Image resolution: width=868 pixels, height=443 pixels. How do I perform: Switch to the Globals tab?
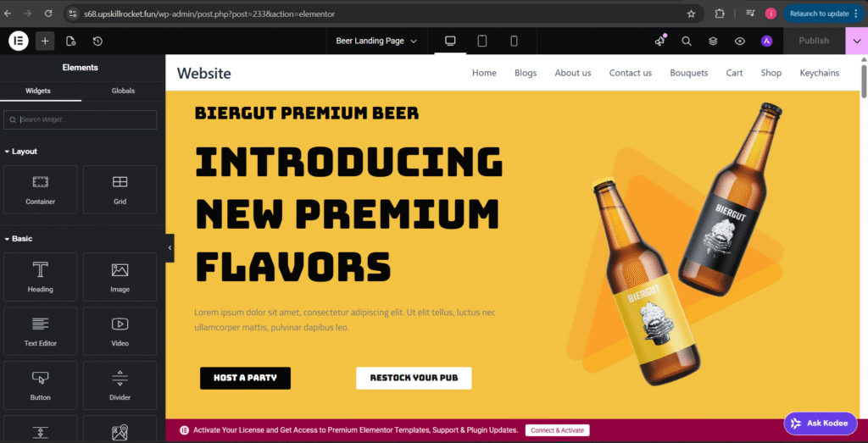(123, 91)
